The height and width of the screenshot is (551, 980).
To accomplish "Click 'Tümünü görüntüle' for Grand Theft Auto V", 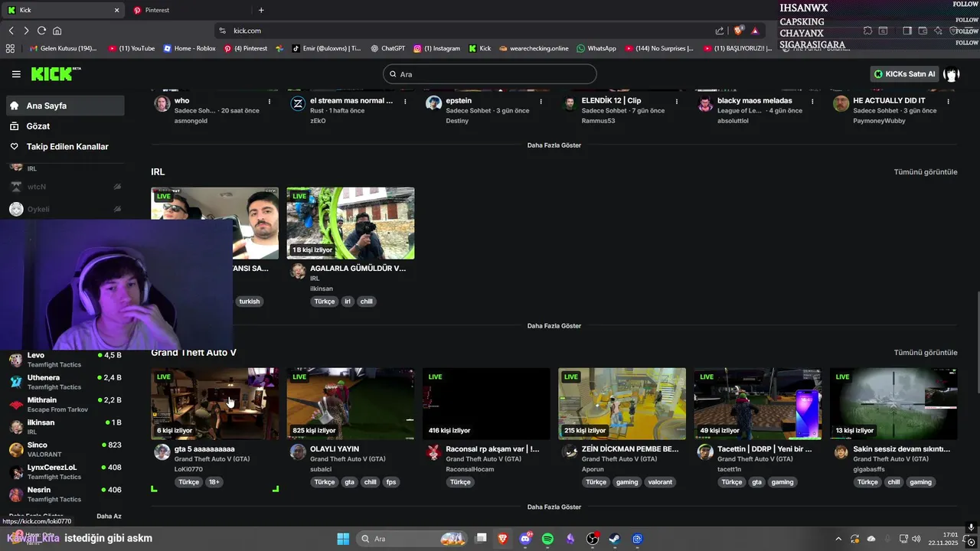I will coord(926,353).
